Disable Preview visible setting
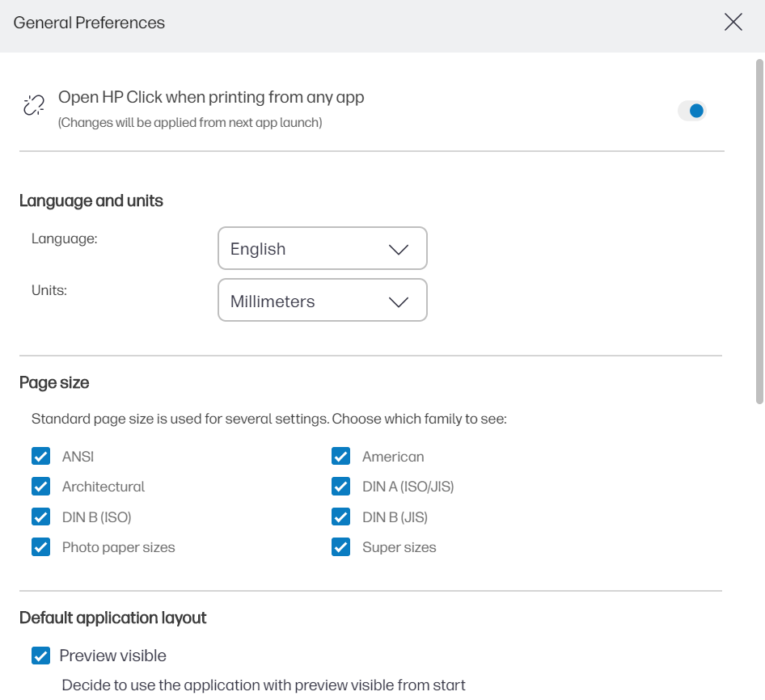The height and width of the screenshot is (700, 765). 40,656
